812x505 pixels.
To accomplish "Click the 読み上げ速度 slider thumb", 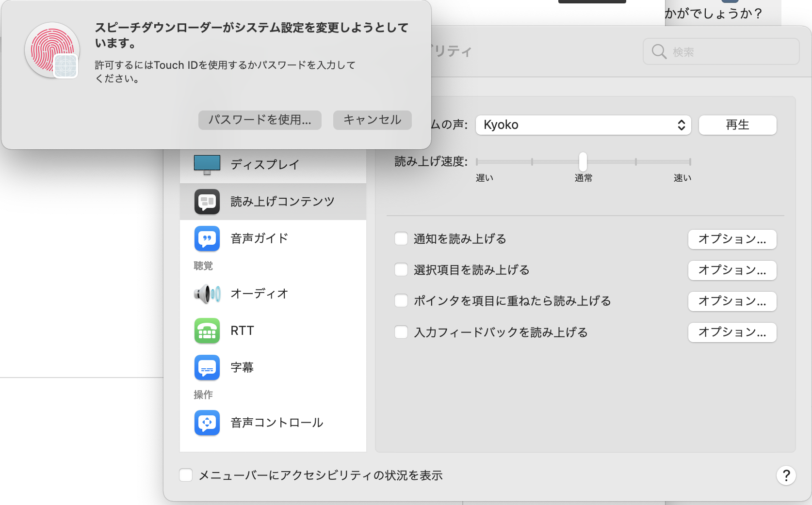I will [x=583, y=161].
